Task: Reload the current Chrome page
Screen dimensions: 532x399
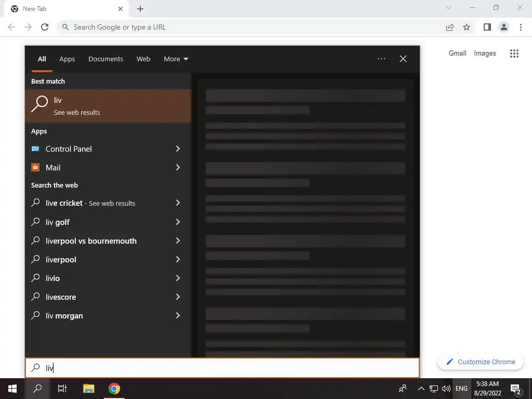Action: coord(45,27)
